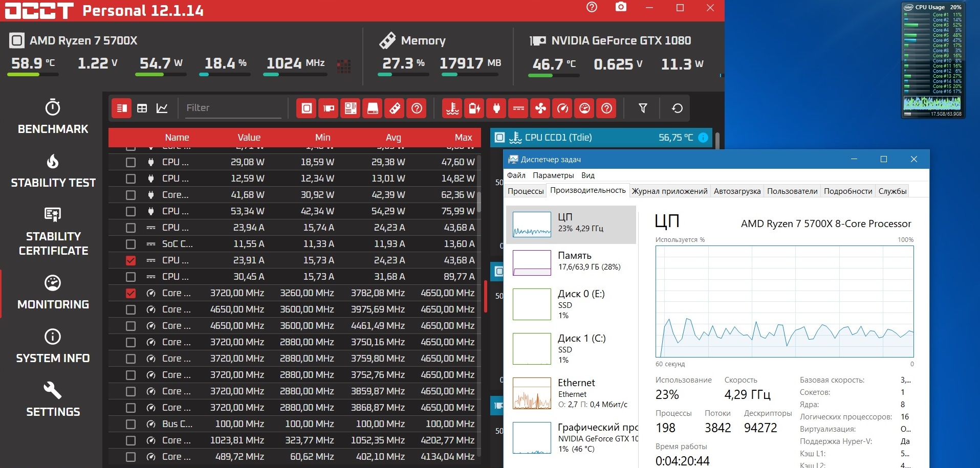Take a screenshot with OCCT's camera icon

click(621, 8)
